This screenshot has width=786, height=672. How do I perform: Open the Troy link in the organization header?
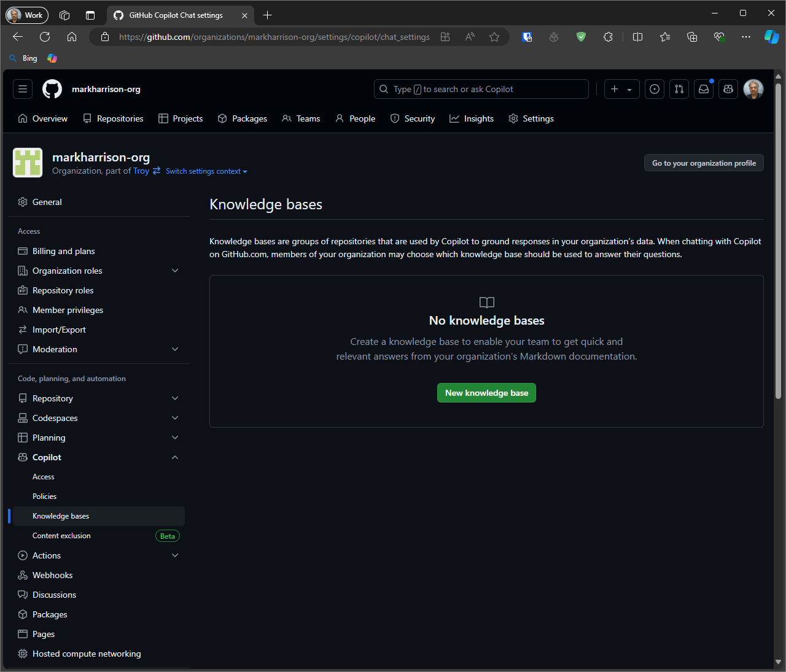coord(141,171)
